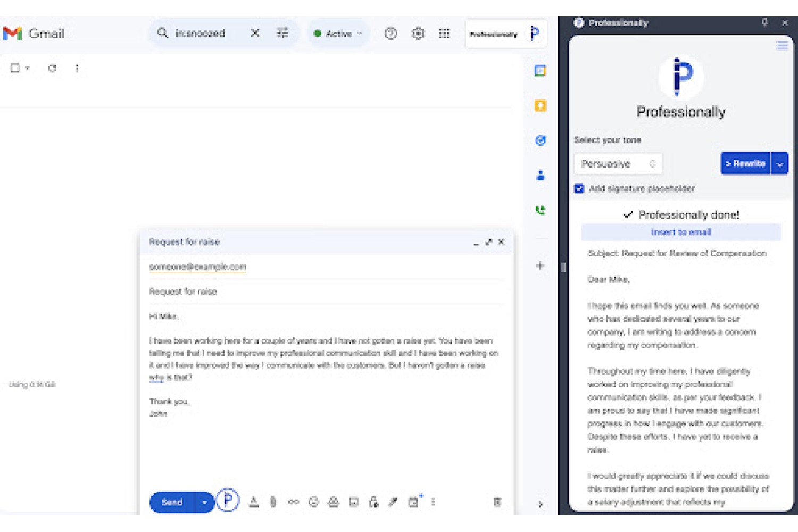The image size is (798, 532).
Task: Open the Professionally hamburger menu
Action: [782, 45]
